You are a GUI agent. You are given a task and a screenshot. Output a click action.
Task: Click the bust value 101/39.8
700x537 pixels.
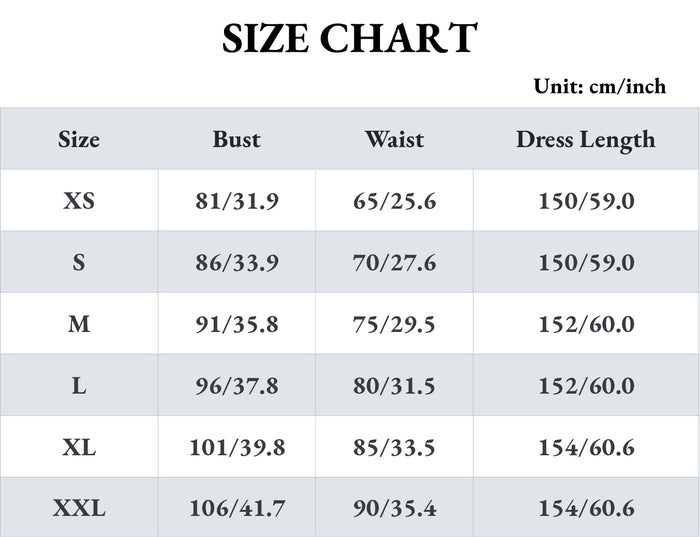point(236,447)
